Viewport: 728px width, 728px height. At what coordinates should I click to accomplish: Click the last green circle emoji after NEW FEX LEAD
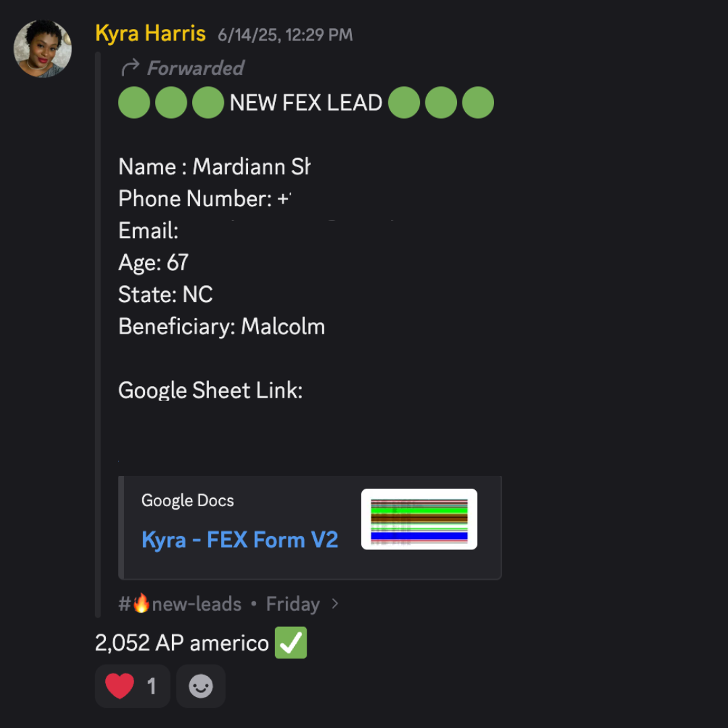(478, 102)
